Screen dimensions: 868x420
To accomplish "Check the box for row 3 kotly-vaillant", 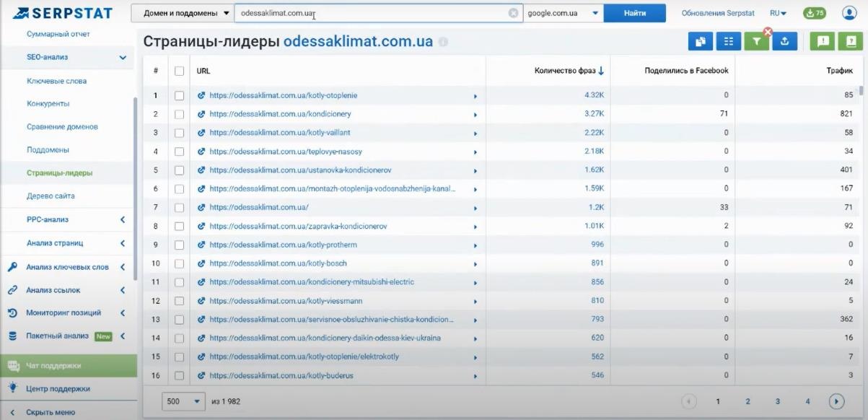I will pos(180,133).
